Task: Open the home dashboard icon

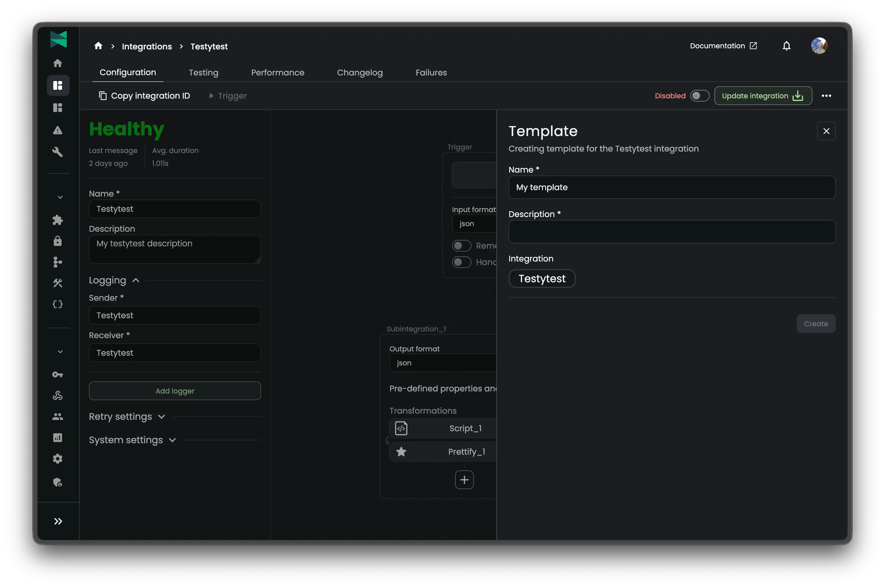Action: point(58,63)
